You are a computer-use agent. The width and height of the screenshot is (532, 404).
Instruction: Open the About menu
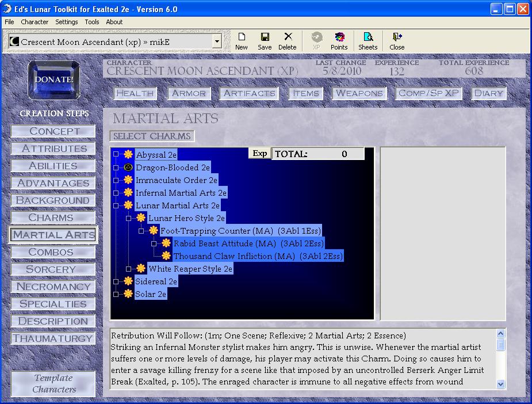(x=114, y=22)
